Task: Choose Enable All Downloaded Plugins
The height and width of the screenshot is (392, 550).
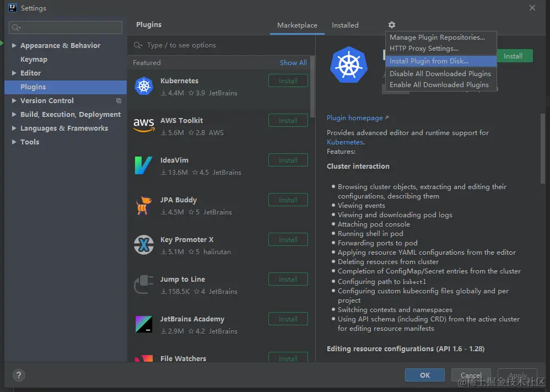Action: click(441, 85)
